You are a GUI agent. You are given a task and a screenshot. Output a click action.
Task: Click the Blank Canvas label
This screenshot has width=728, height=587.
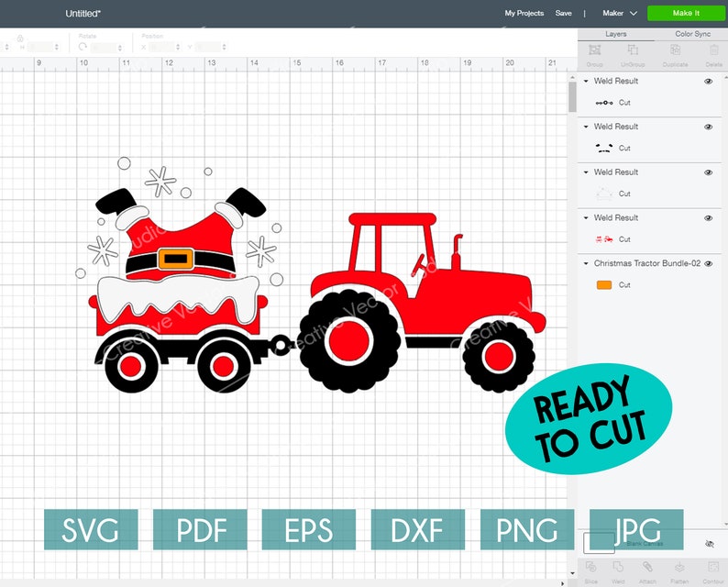tap(645, 543)
